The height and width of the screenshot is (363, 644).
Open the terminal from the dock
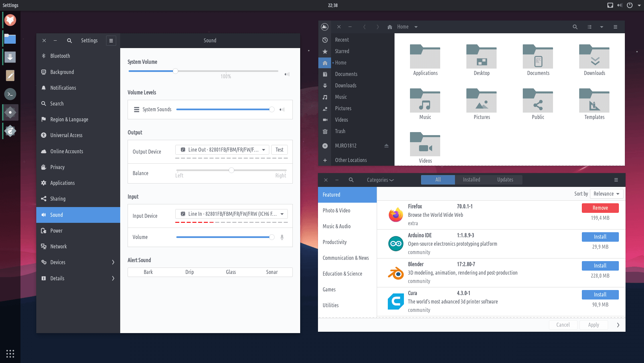pos(10,94)
